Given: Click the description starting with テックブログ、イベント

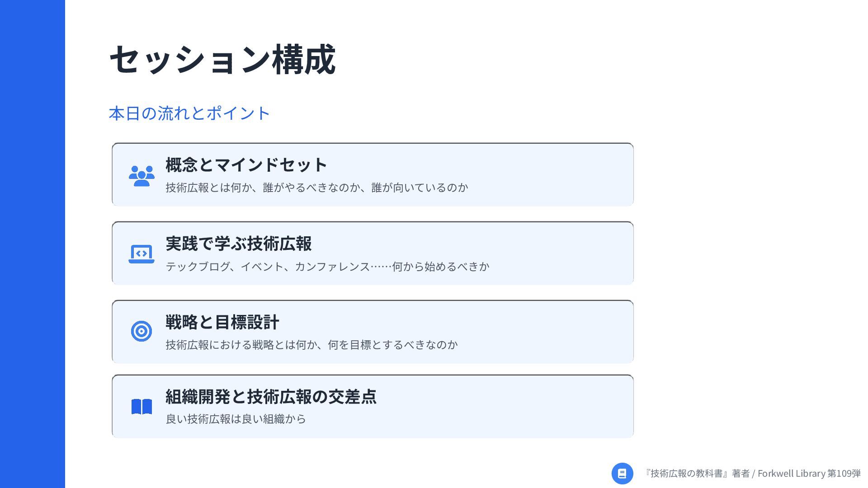Looking at the screenshot, I should pos(327,267).
